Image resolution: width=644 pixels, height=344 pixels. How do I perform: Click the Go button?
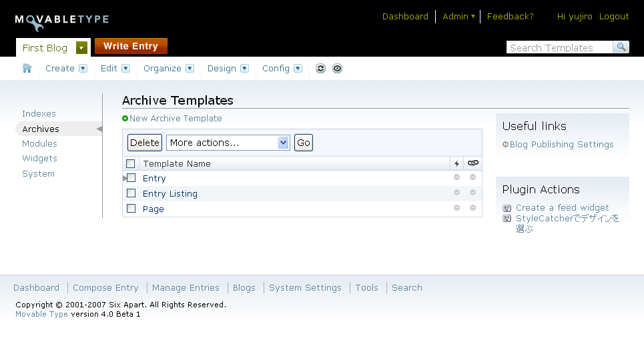pyautogui.click(x=304, y=143)
